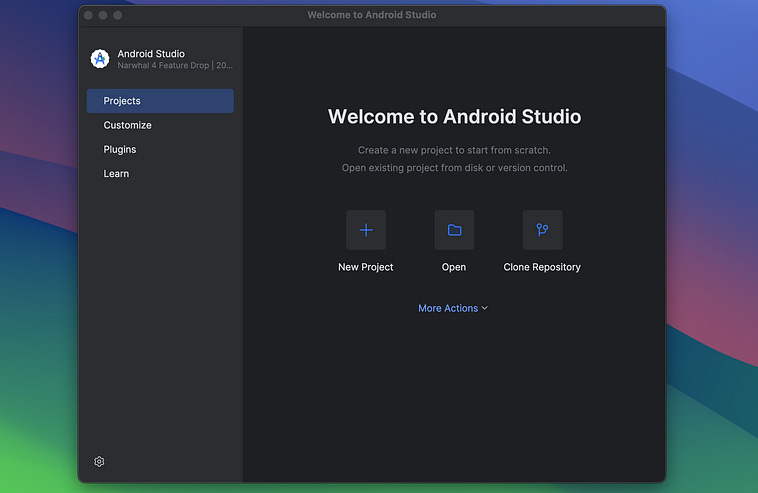This screenshot has width=758, height=493.
Task: Click the Narwhal 4 Feature Drop version text
Action: coord(175,65)
